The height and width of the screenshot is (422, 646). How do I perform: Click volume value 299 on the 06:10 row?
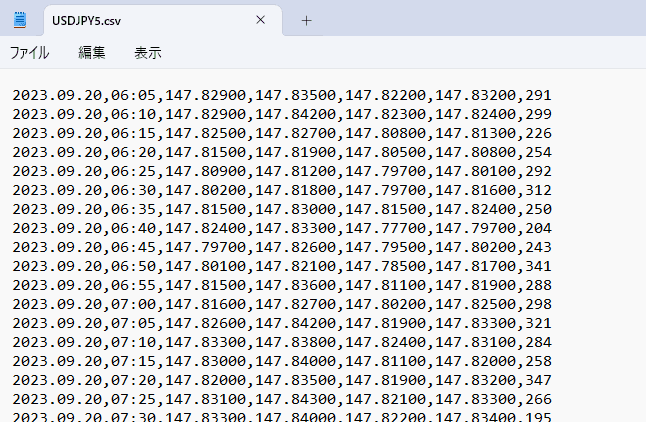click(x=539, y=115)
